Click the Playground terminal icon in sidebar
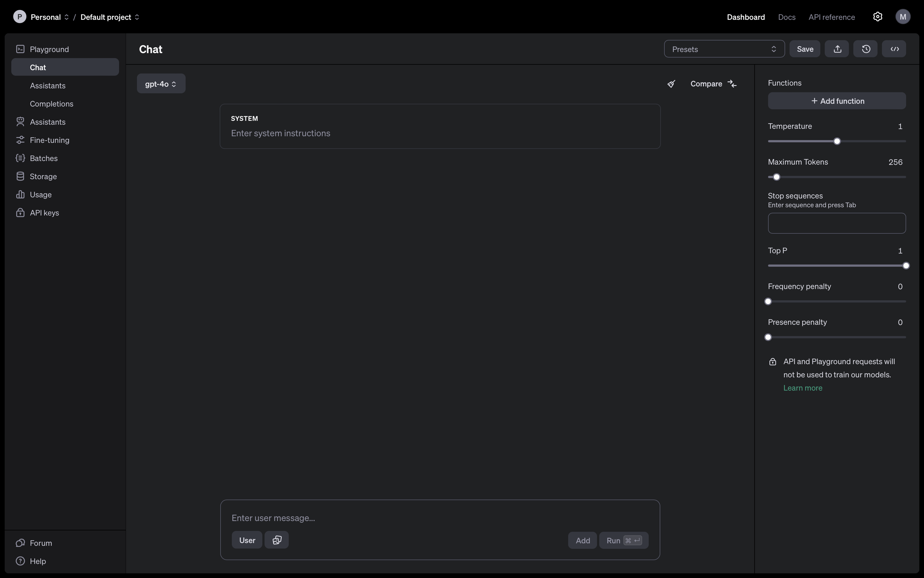 20,49
